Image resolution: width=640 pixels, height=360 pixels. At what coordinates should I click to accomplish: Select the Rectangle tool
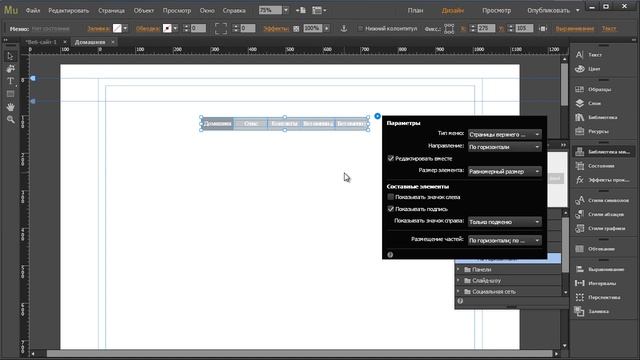click(11, 94)
